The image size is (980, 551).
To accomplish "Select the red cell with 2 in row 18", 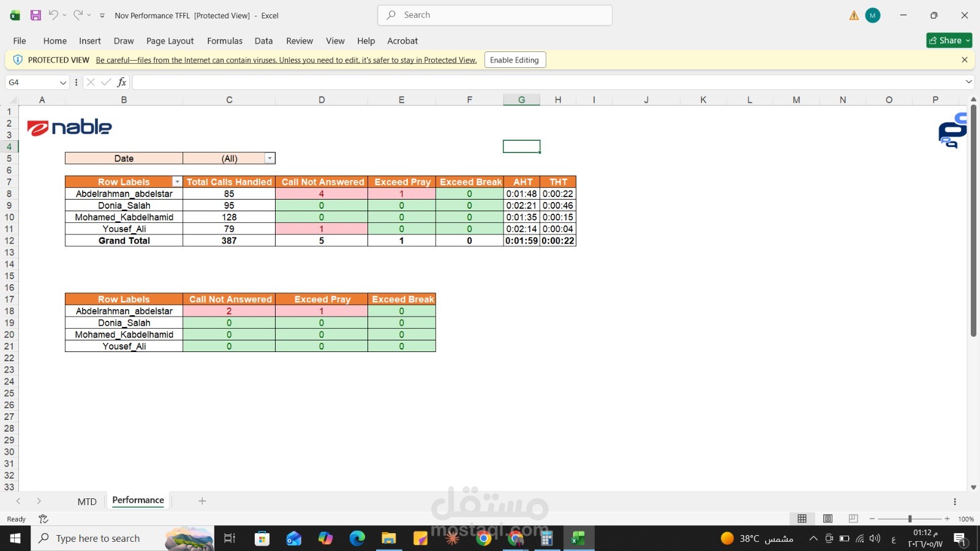I will tap(229, 311).
